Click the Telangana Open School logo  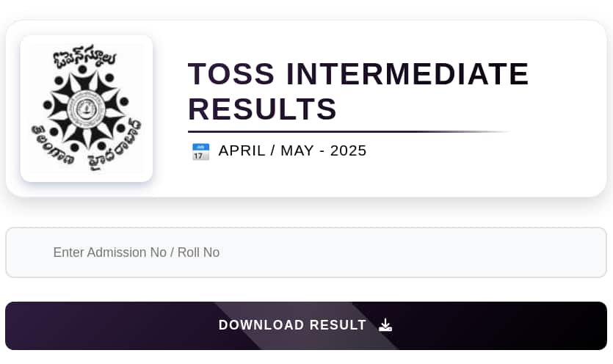(87, 109)
